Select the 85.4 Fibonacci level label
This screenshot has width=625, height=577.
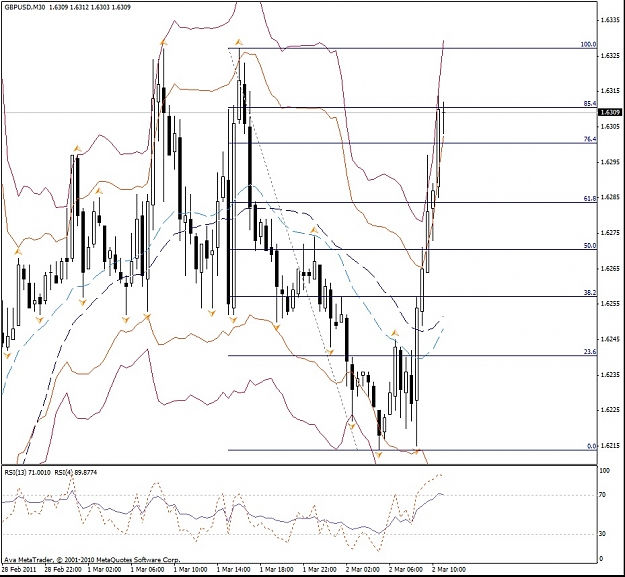pos(590,104)
